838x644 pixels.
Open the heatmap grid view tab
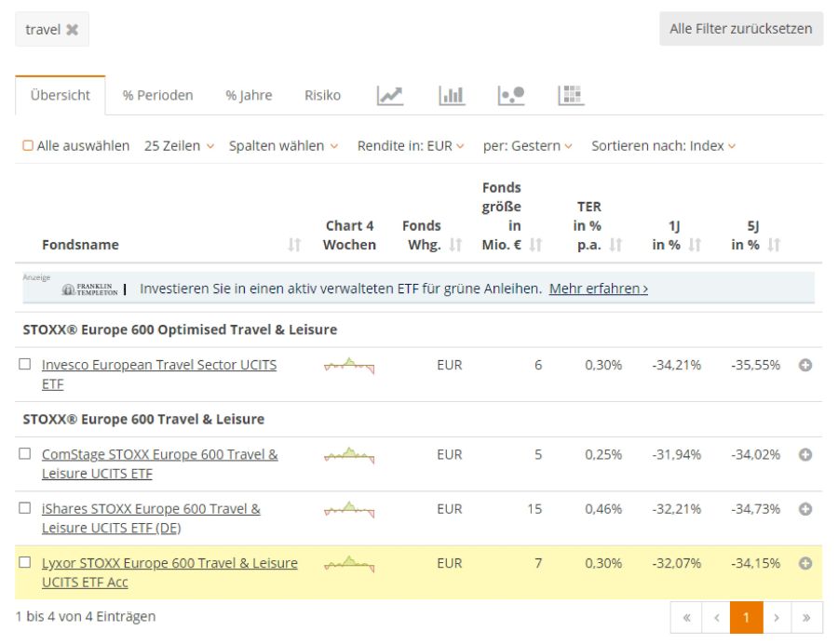coord(572,96)
